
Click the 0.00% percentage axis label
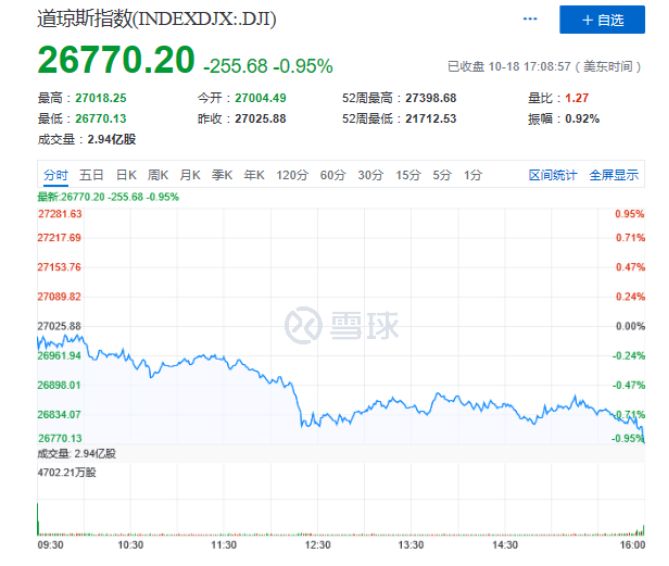point(630,326)
